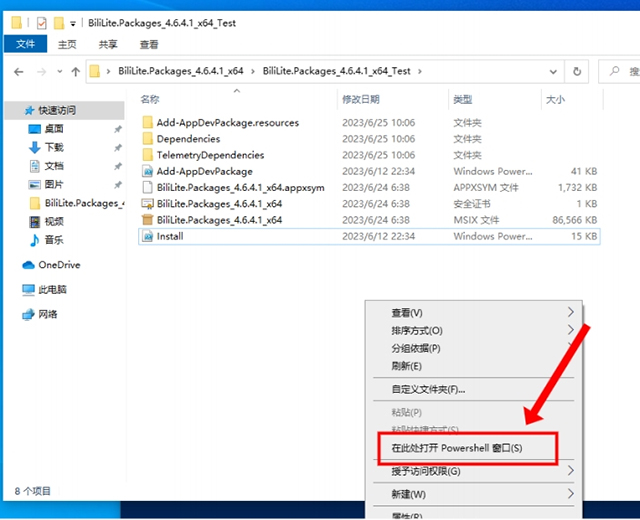Open the recent locations dropdown arrow

point(60,72)
